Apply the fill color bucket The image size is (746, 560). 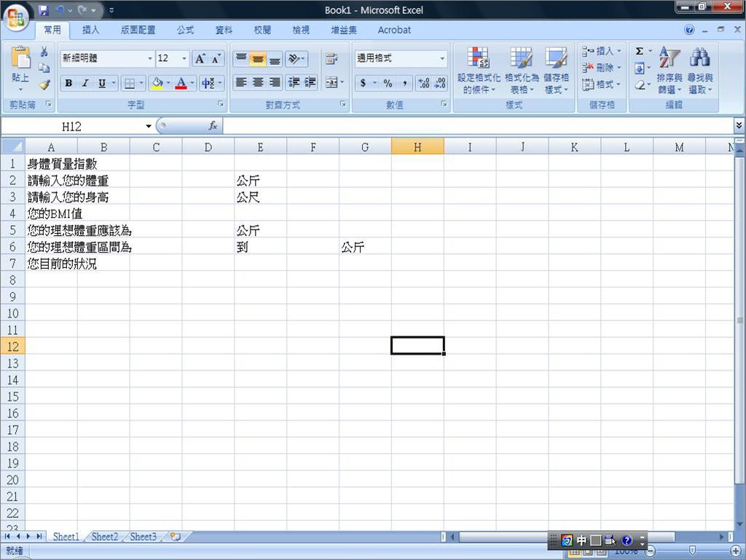pyautogui.click(x=157, y=84)
